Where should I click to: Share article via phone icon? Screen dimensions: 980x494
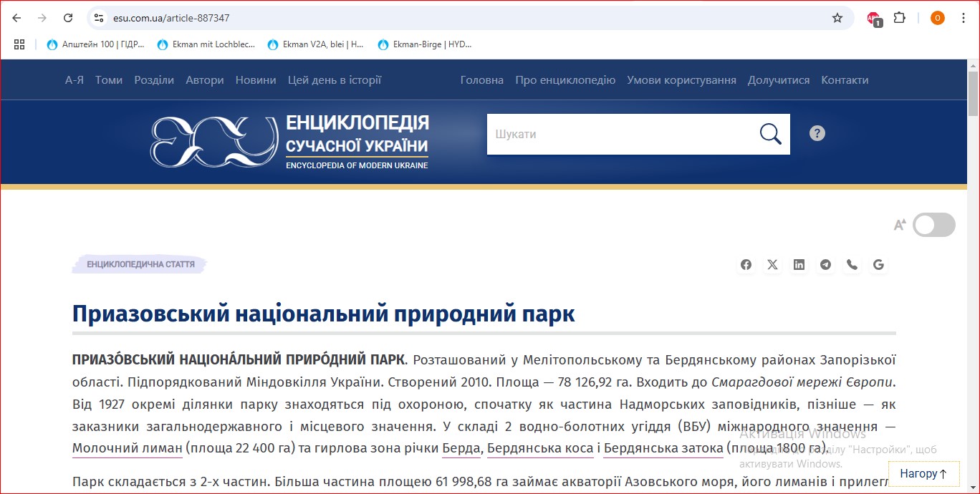point(852,264)
